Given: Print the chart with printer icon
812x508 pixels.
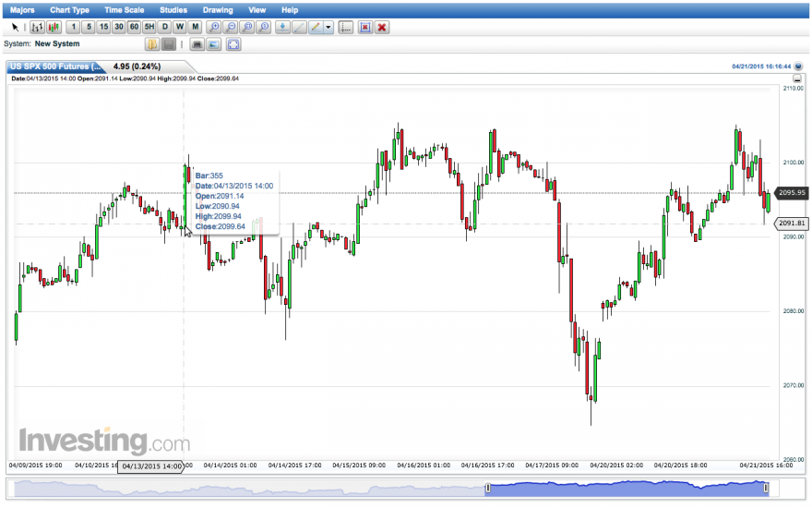Looking at the screenshot, I should (197, 44).
